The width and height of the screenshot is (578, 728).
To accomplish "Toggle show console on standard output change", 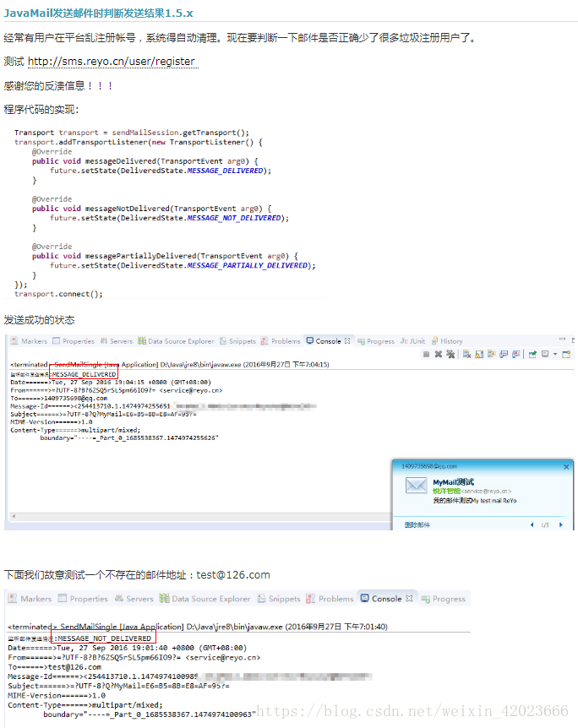I will pos(504,354).
